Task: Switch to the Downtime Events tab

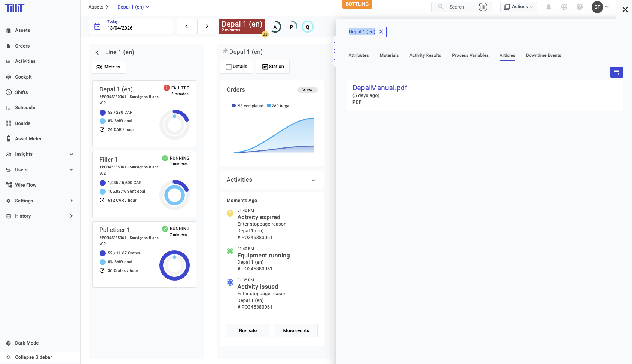Action: pos(543,55)
